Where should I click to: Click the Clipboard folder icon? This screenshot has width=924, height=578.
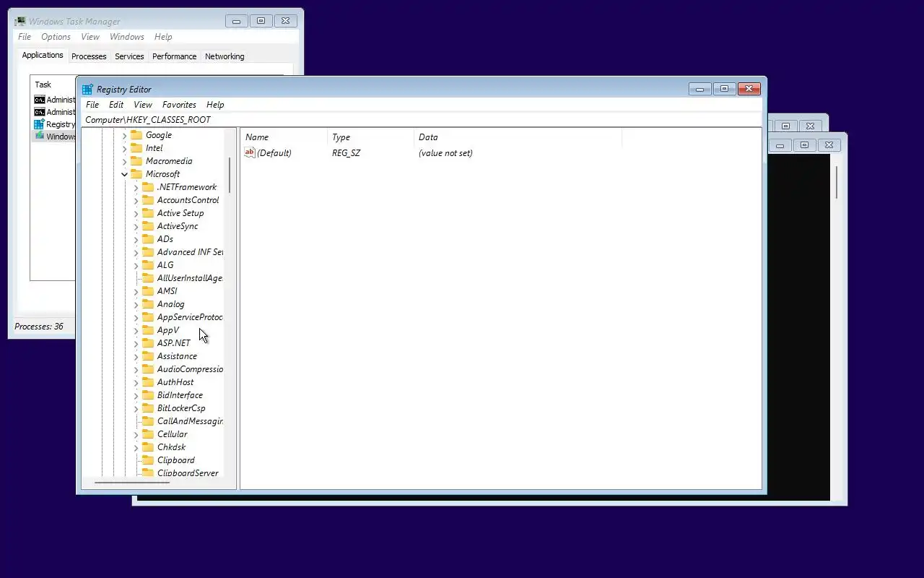(x=148, y=460)
